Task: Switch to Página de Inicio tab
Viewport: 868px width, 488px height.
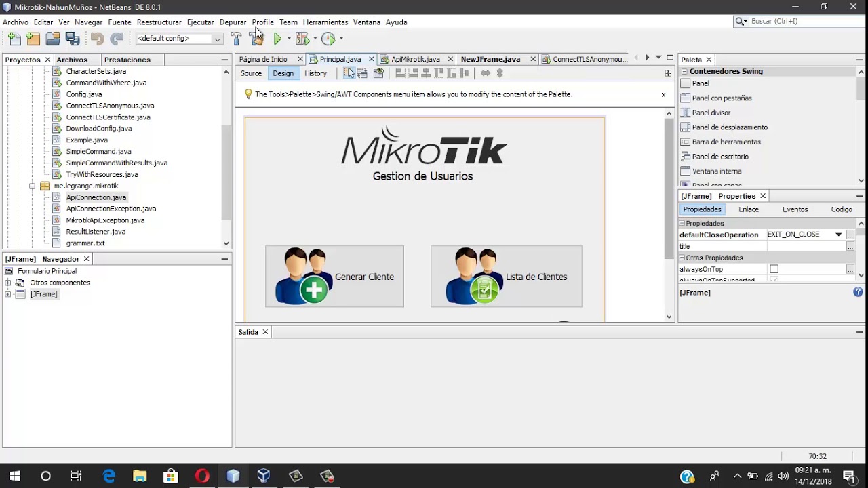Action: click(x=263, y=59)
